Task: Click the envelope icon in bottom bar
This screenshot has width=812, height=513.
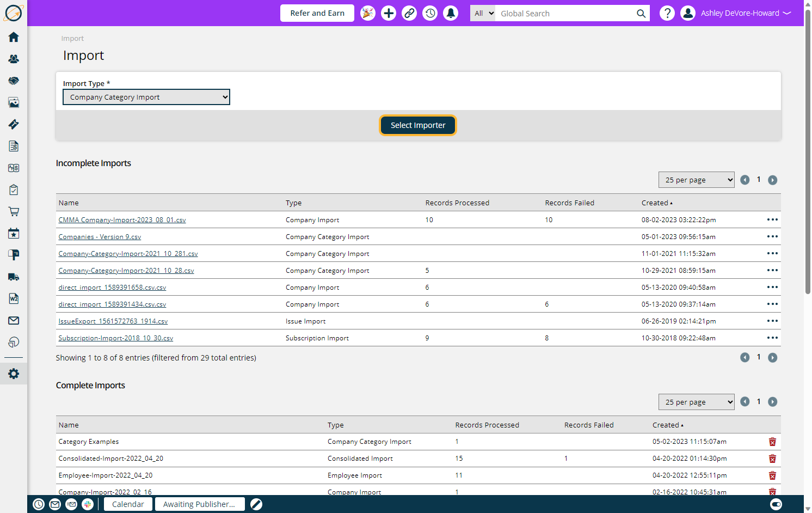Action: (55, 504)
